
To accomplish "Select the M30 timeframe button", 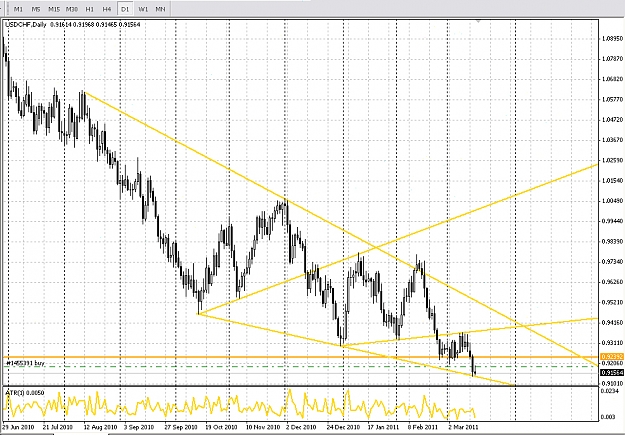I will [x=72, y=9].
